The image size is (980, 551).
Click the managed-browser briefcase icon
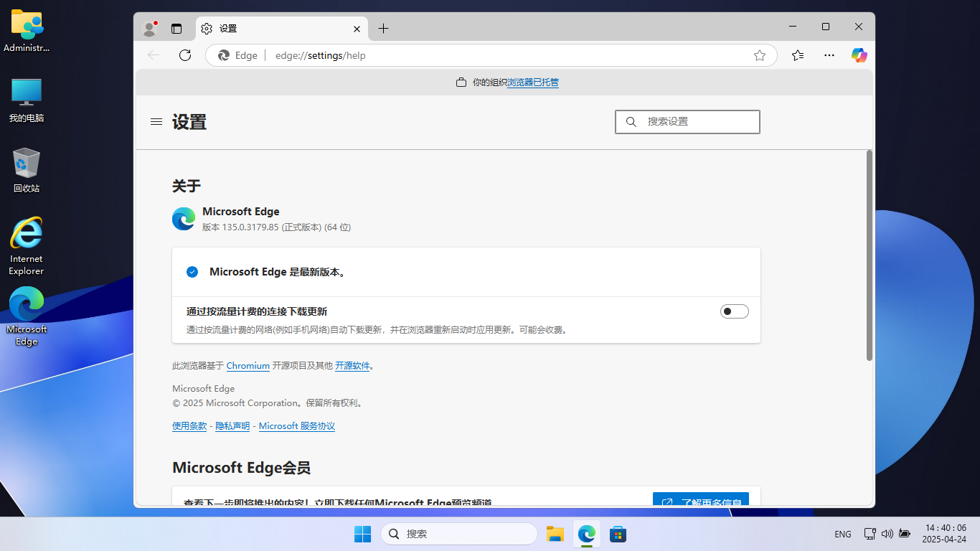(x=461, y=83)
